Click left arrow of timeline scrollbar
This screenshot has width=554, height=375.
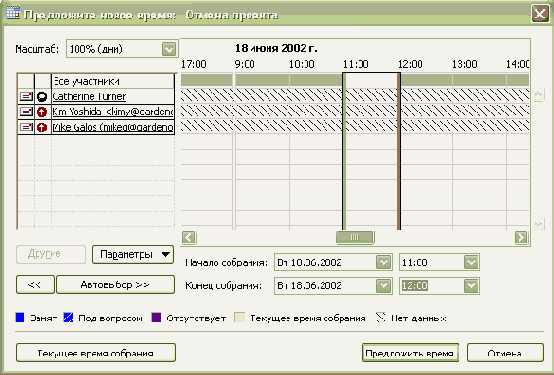pyautogui.click(x=189, y=237)
